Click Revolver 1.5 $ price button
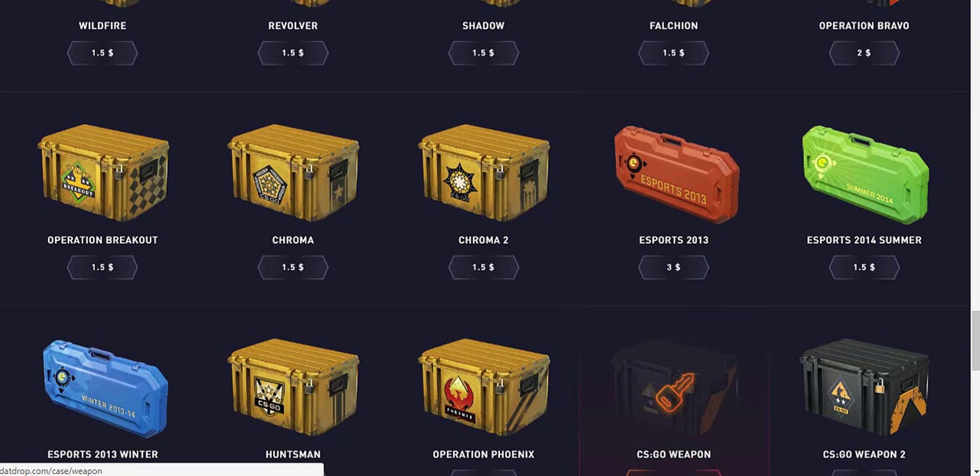The width and height of the screenshot is (980, 476). (x=293, y=53)
